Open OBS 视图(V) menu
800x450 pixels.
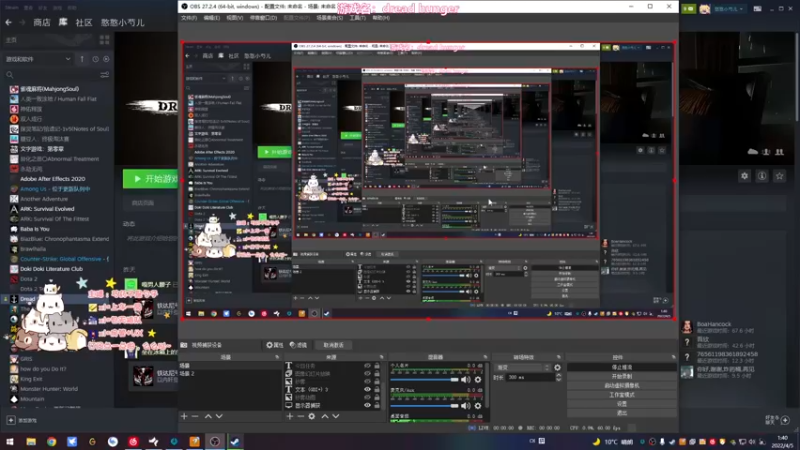click(x=234, y=18)
